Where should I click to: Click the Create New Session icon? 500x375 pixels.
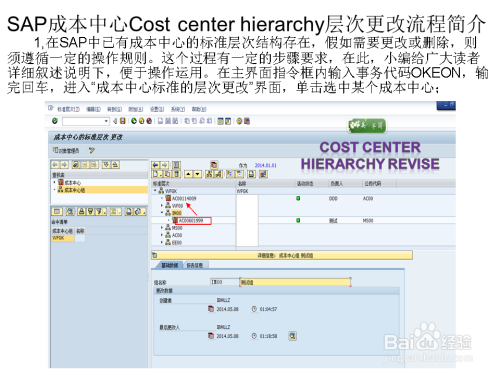pos(221,121)
